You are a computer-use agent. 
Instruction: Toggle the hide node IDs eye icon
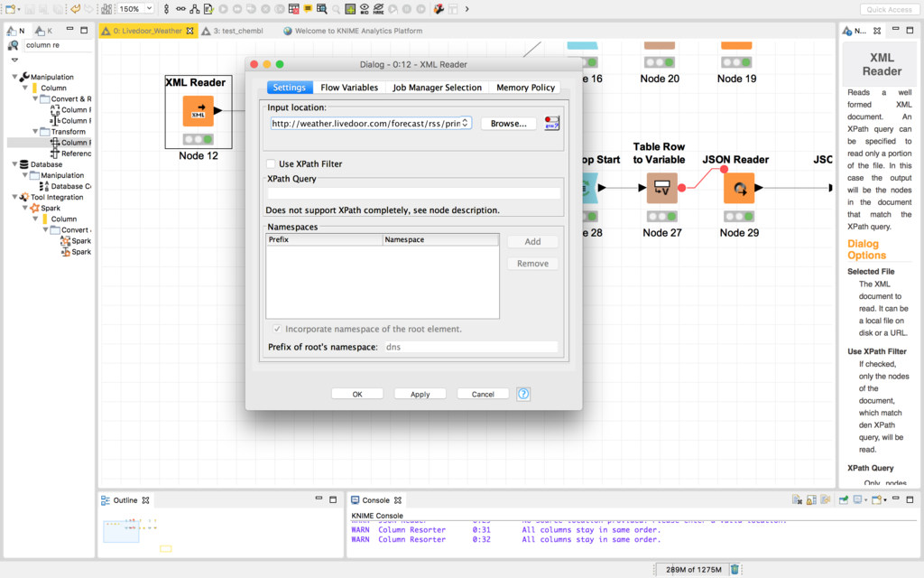[365, 9]
